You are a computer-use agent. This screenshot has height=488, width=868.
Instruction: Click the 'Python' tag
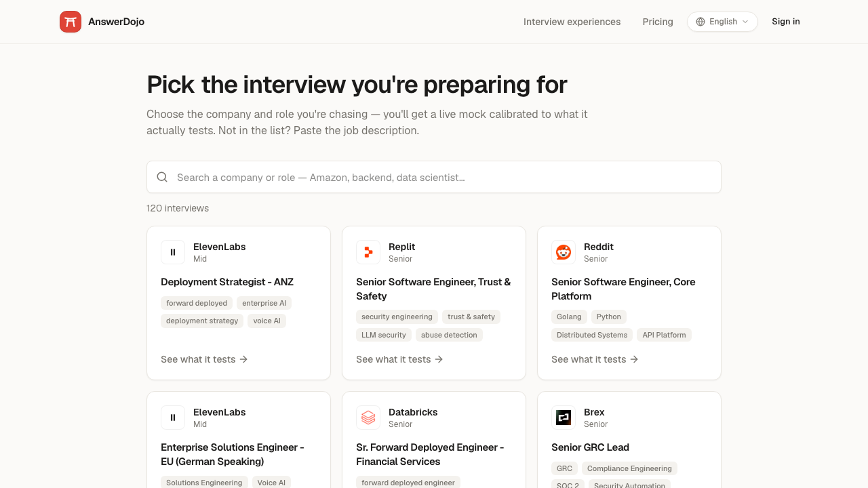[609, 317]
